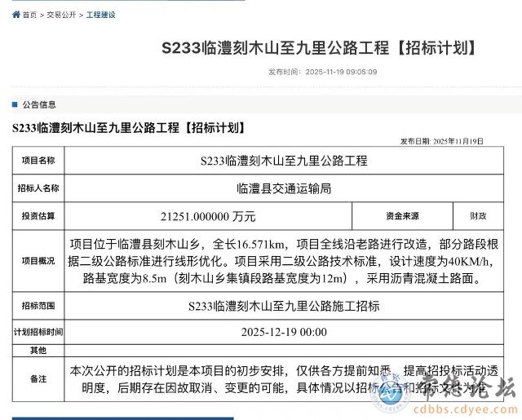Click the main page title heading
This screenshot has width=522, height=420.
(x=319, y=47)
